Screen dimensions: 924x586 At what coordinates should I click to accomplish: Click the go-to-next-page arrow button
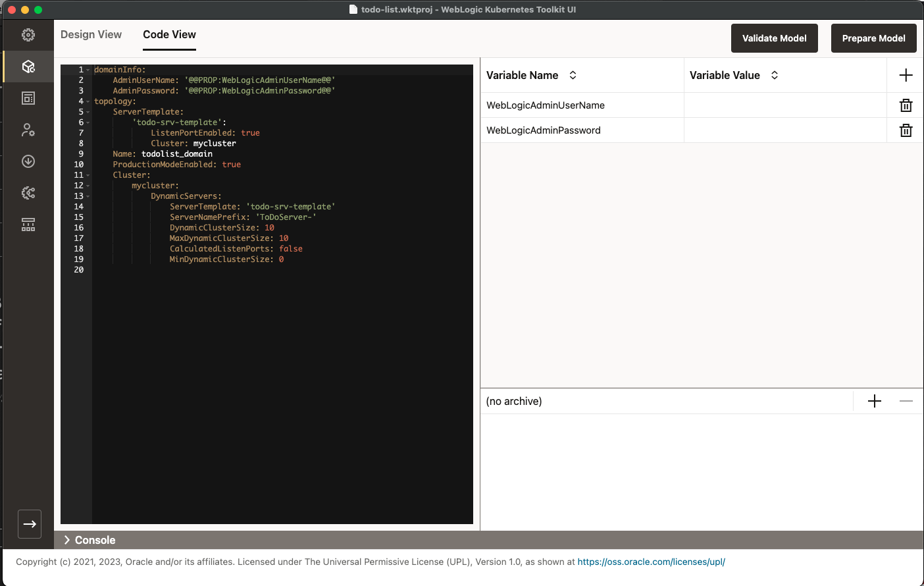pos(30,524)
